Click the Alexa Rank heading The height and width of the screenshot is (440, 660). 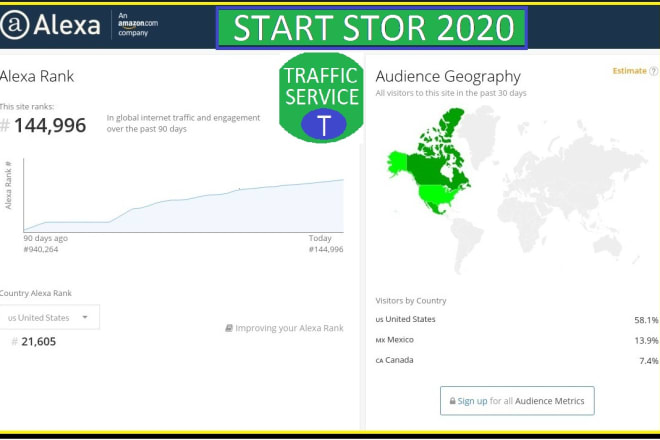click(x=37, y=76)
